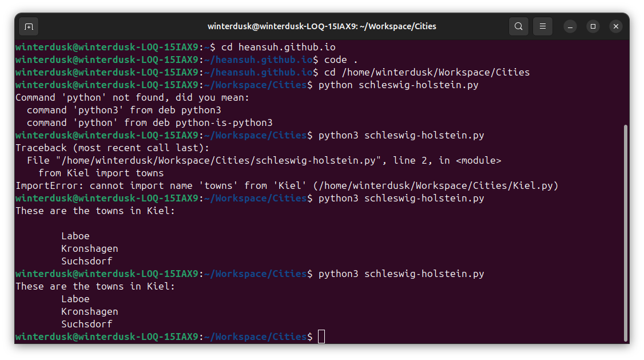
Task: Click 'python schleswig-holstein.py' command line
Action: point(399,85)
